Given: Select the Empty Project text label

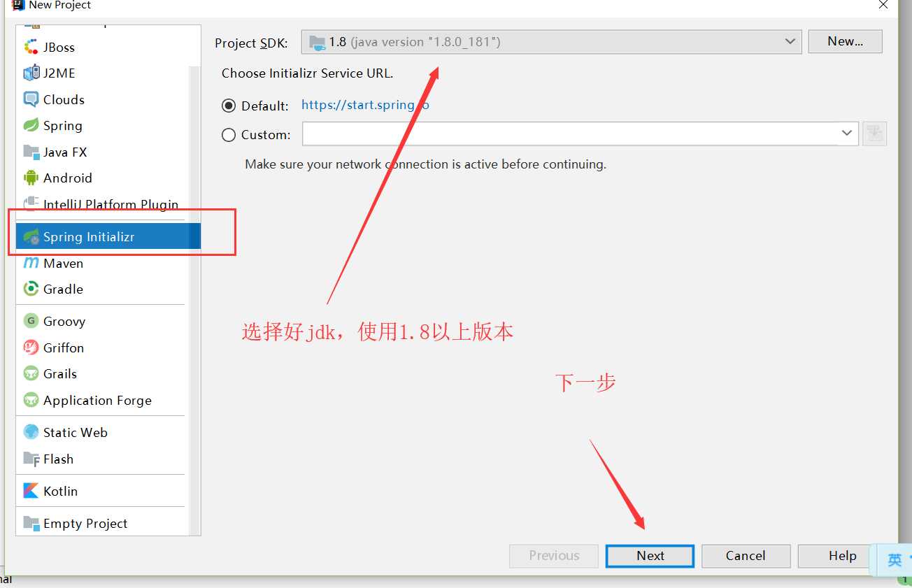Looking at the screenshot, I should 85,524.
